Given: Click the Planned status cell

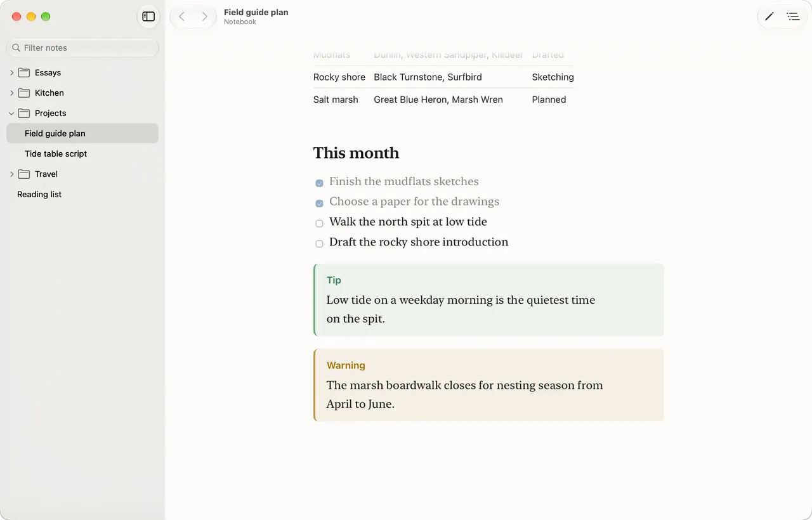Looking at the screenshot, I should click(x=549, y=100).
